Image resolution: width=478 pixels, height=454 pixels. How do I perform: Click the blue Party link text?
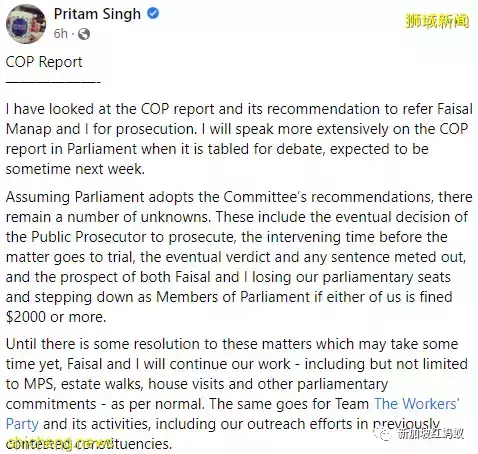click(x=22, y=424)
